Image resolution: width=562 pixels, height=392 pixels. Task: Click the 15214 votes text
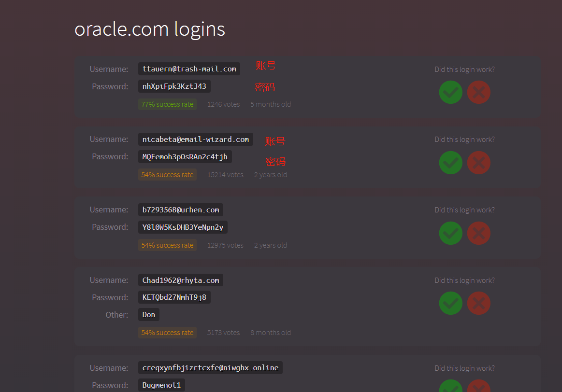tap(226, 175)
